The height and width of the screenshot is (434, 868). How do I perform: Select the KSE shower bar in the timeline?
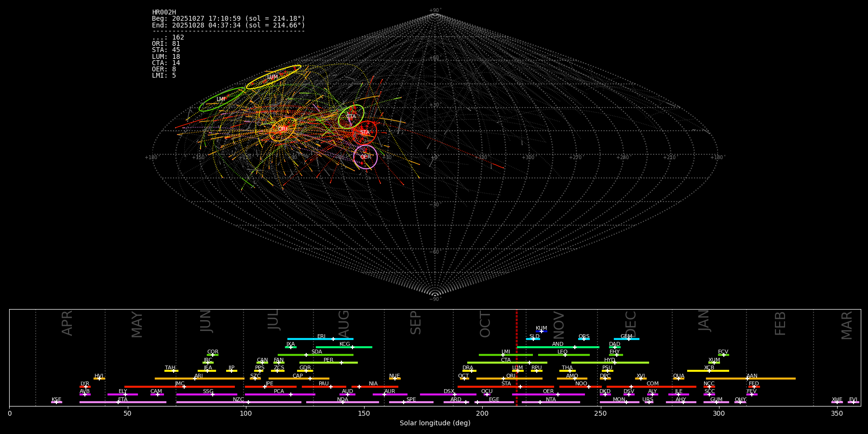(x=56, y=402)
